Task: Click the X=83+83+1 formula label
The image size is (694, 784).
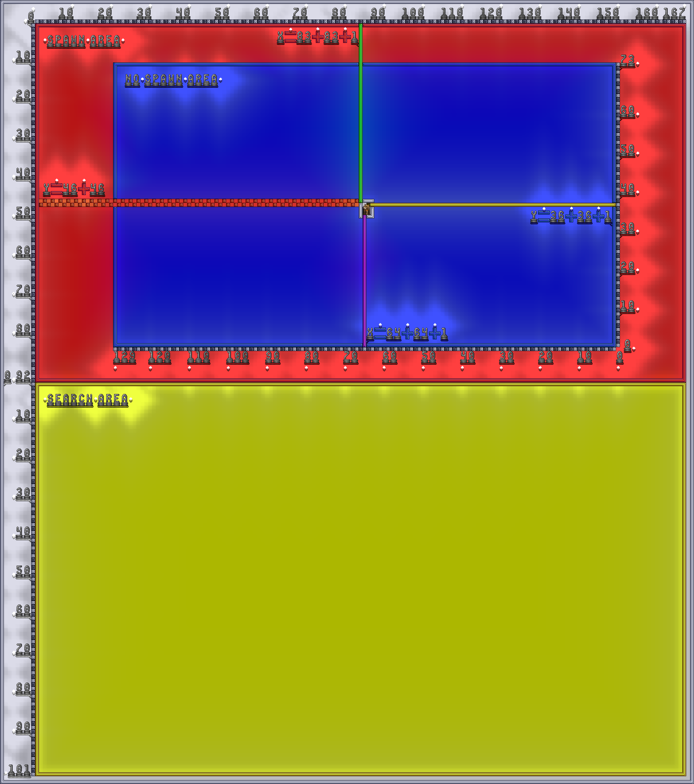Action: pyautogui.click(x=318, y=37)
